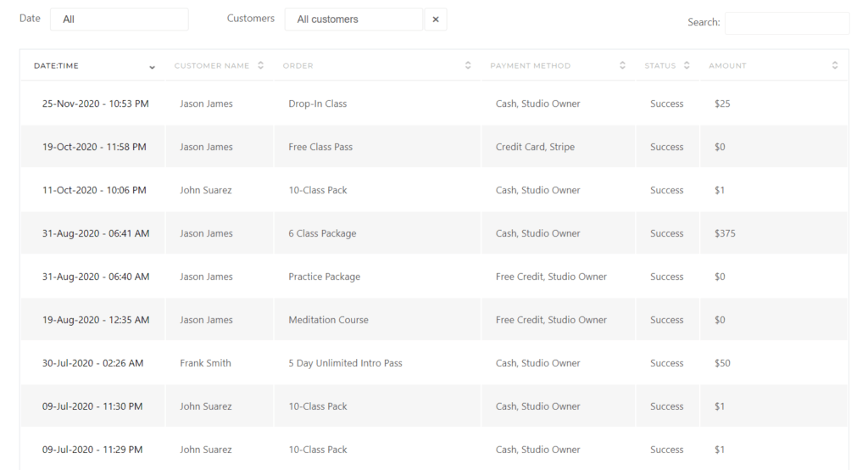Click sort icon next to Status header
The height and width of the screenshot is (470, 868).
tap(687, 65)
